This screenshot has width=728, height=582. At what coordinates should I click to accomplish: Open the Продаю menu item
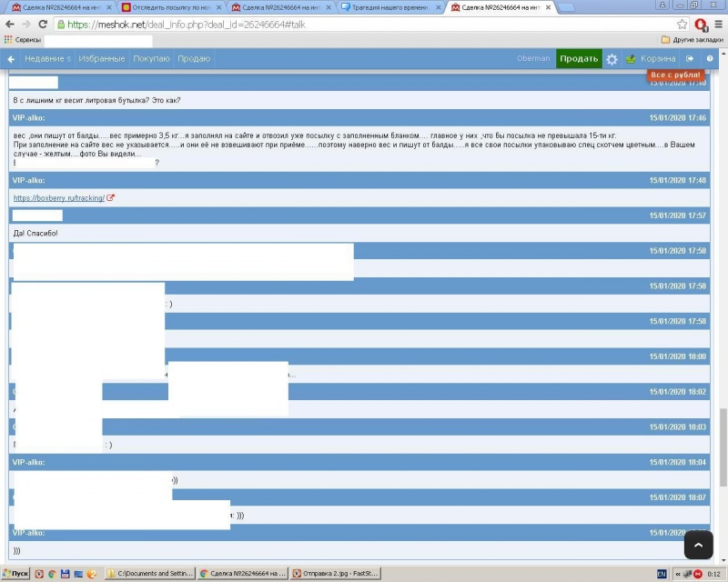pos(194,59)
